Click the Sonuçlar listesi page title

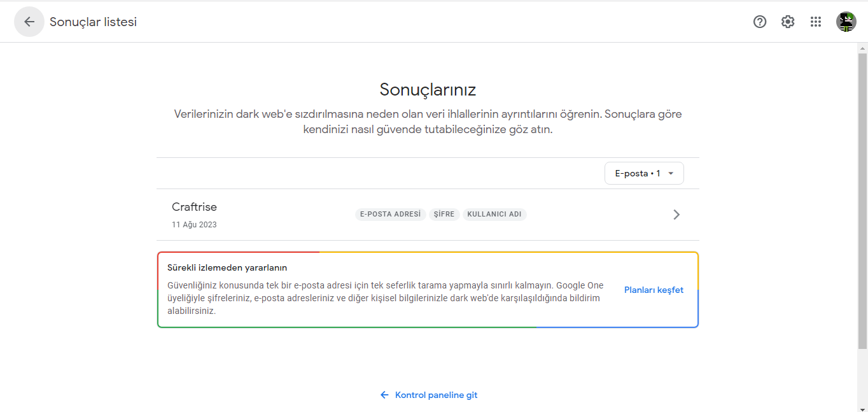point(93,22)
